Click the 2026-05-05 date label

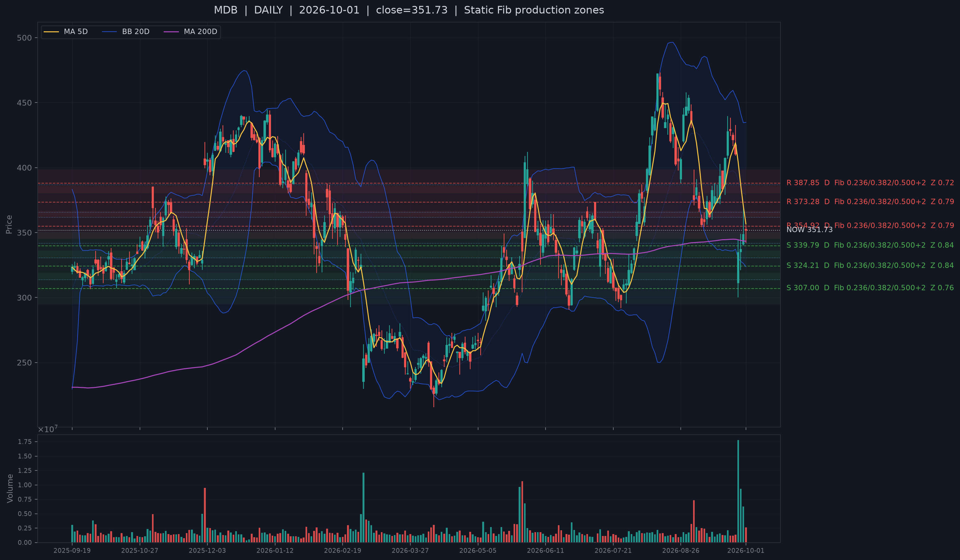click(x=478, y=551)
